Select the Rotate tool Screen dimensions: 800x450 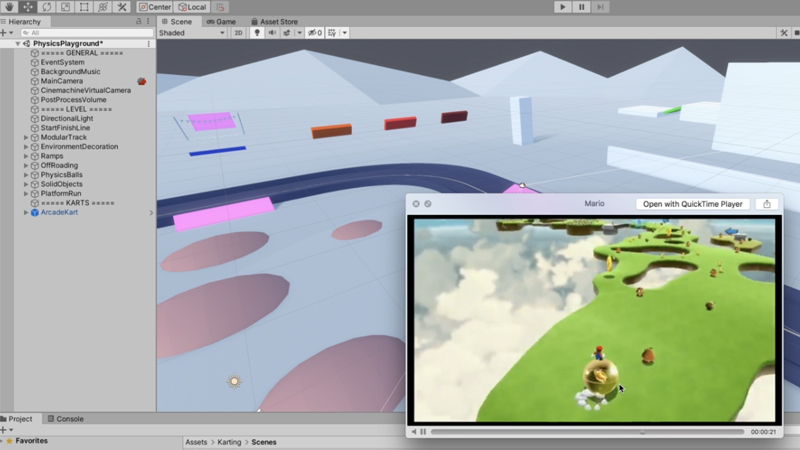46,7
